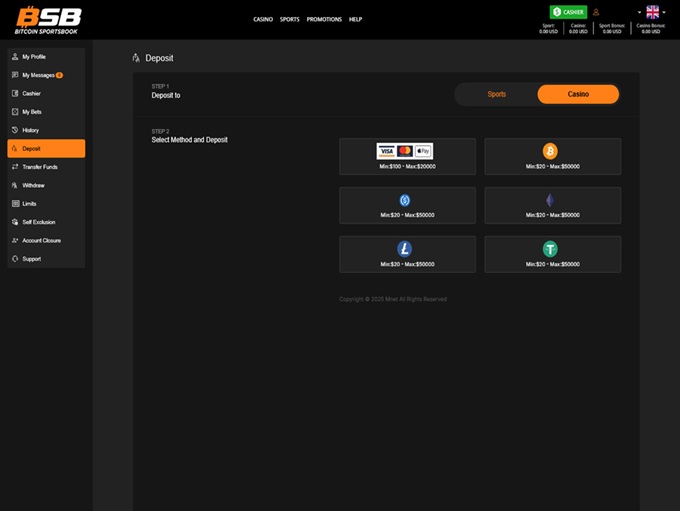
Task: Pick the Ethereum deposit method
Action: click(552, 205)
